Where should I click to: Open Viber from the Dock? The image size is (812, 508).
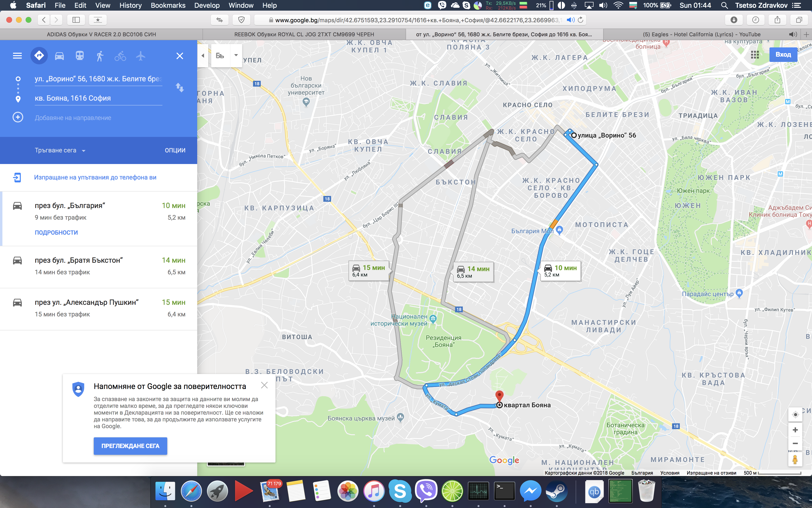pyautogui.click(x=426, y=491)
